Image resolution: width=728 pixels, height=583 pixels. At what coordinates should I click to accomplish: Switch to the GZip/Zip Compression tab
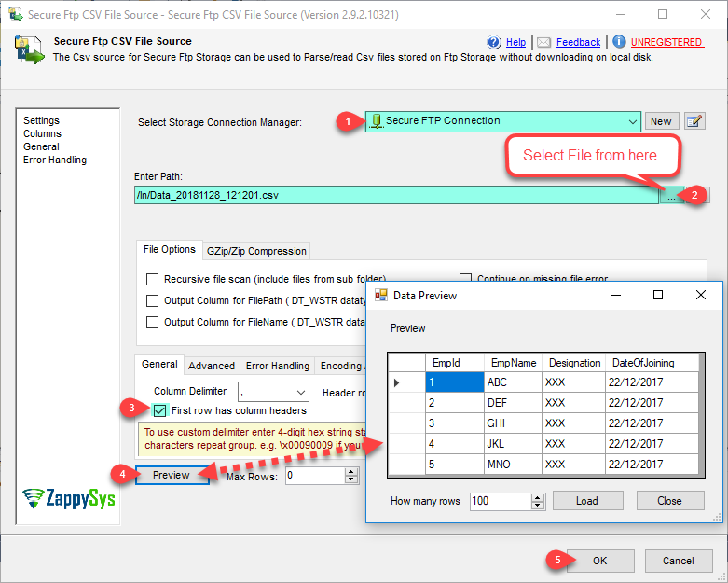[256, 251]
